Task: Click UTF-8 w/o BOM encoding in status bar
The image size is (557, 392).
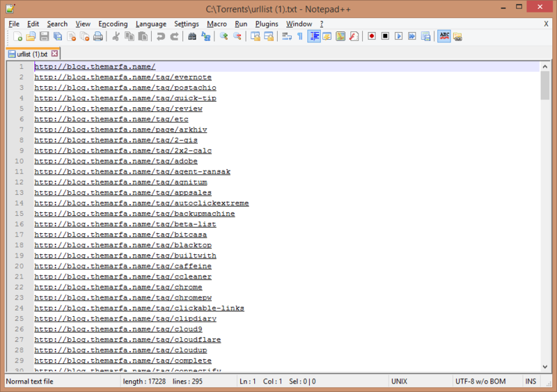Action: (480, 382)
